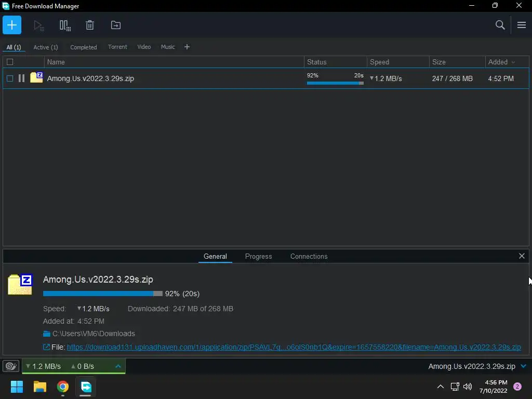The height and width of the screenshot is (399, 532).
Task: Click the 247 / 268 MB size cell
Action: 453,78
